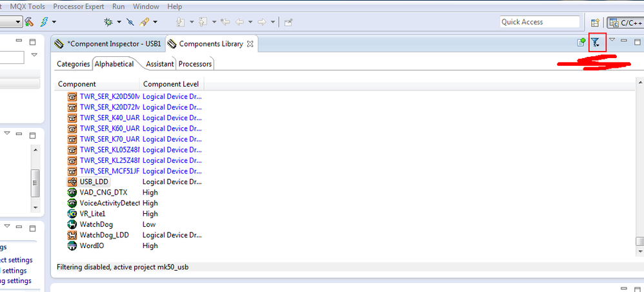Click the add-component icon with green plus
Screen dimensions: 644x292
(581, 41)
